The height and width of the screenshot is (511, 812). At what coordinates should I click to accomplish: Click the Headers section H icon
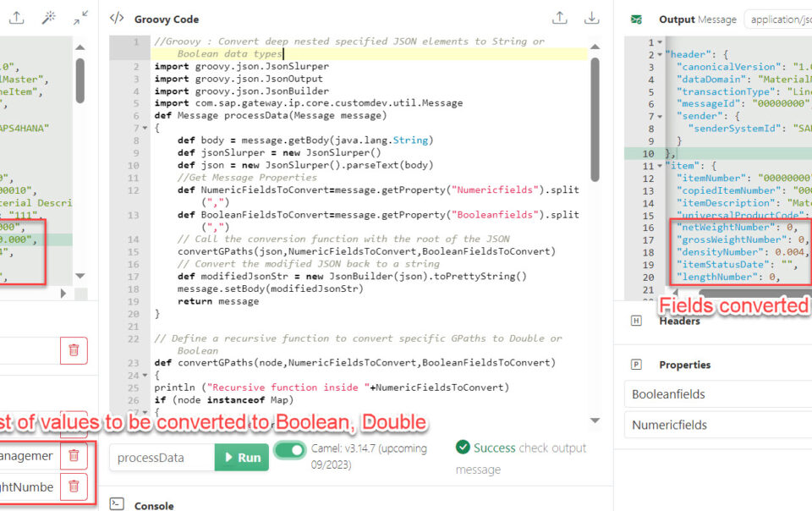(x=636, y=321)
